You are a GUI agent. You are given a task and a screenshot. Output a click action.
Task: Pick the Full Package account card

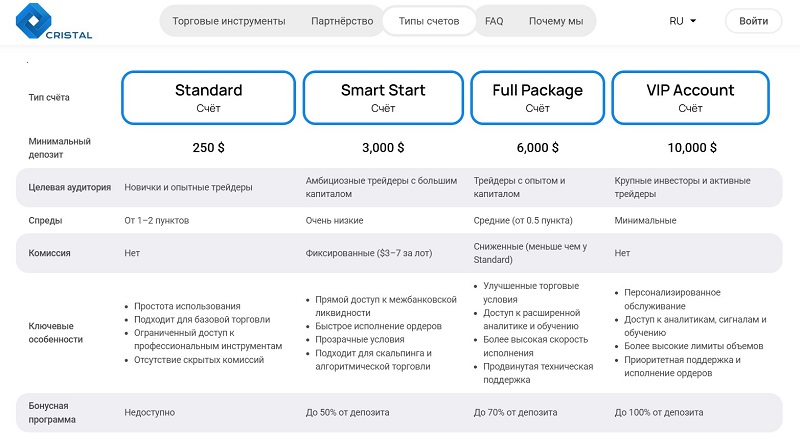[537, 97]
